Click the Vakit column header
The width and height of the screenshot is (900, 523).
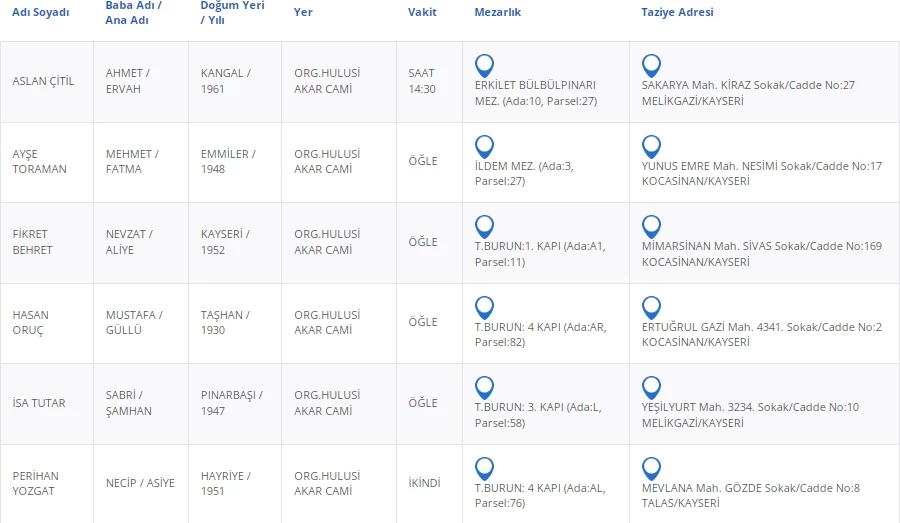(x=422, y=12)
